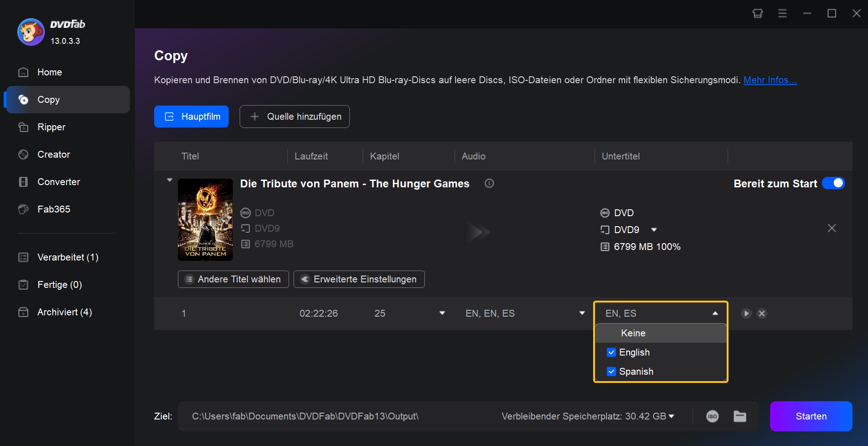This screenshot has width=868, height=446.
Task: Uncheck the English subtitle checkbox
Action: [x=611, y=352]
